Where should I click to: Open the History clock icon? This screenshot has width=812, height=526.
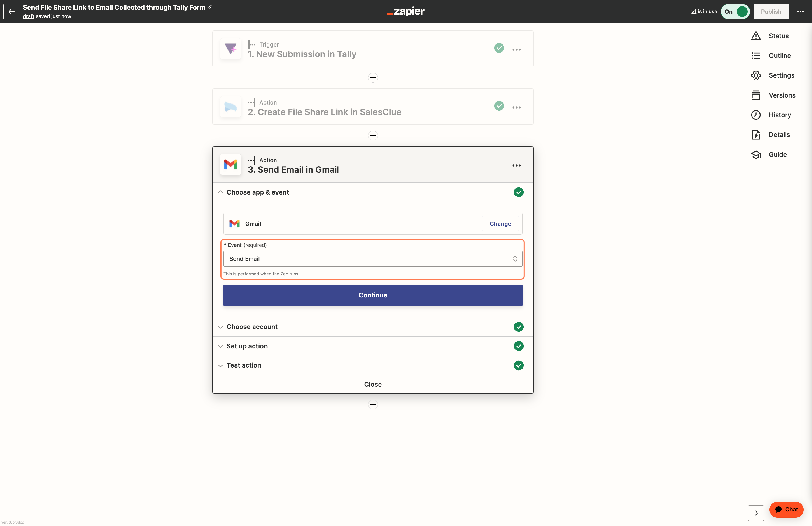[756, 115]
